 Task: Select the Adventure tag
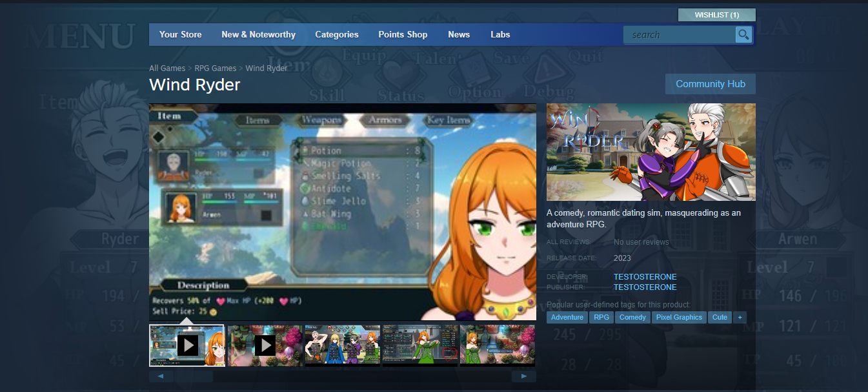(x=567, y=317)
